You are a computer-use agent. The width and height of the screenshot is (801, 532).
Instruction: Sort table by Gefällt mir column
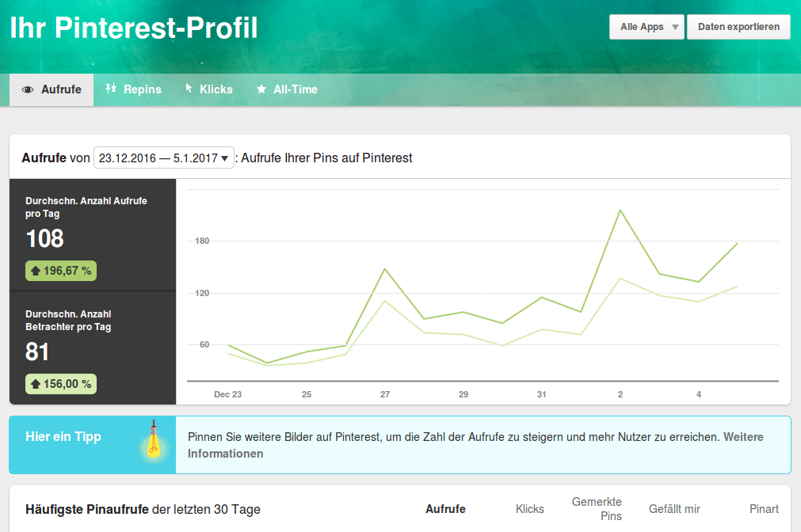[674, 509]
